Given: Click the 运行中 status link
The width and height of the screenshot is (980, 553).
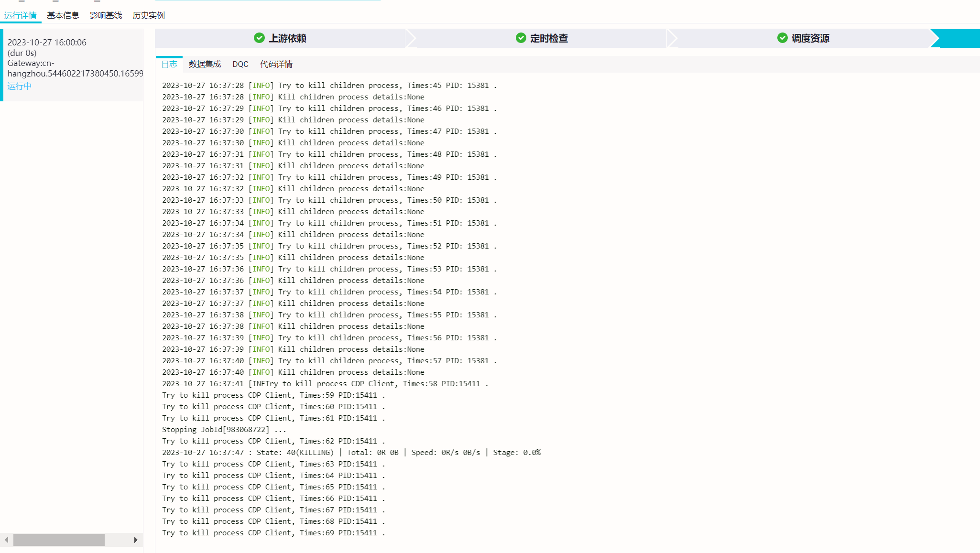Looking at the screenshot, I should pyautogui.click(x=20, y=86).
